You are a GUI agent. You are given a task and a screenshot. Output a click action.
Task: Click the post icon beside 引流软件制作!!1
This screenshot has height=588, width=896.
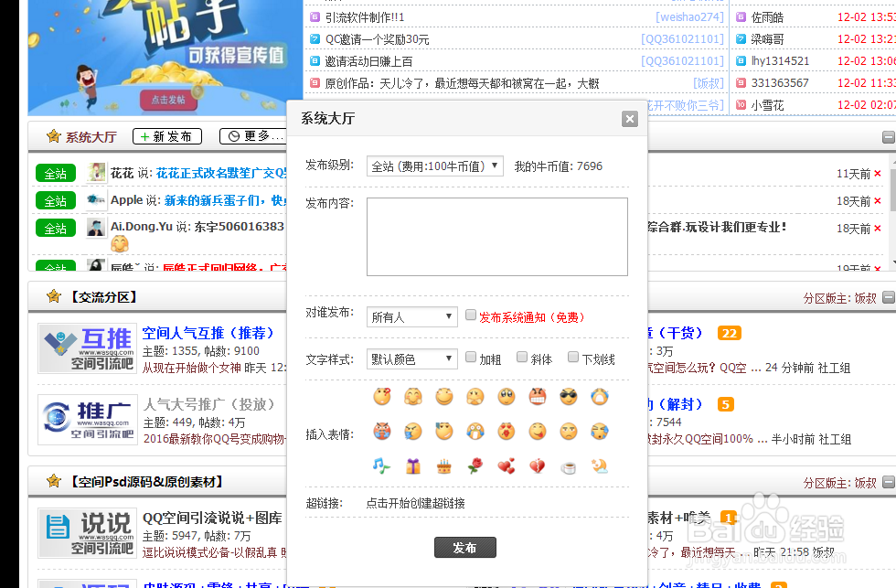point(315,17)
